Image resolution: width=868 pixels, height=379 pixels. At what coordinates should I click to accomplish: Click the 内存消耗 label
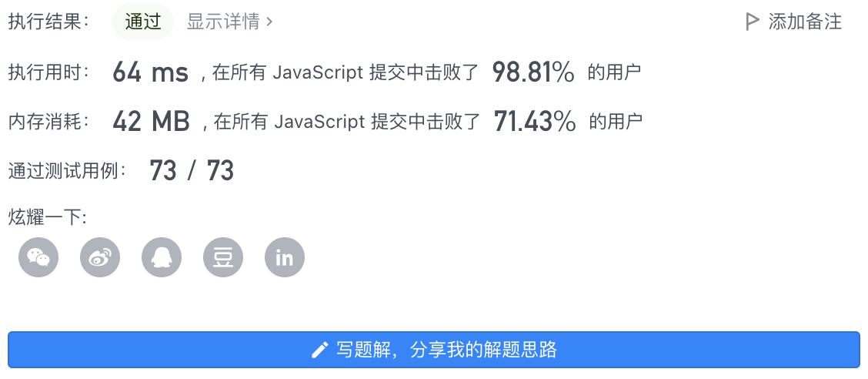pyautogui.click(x=48, y=122)
